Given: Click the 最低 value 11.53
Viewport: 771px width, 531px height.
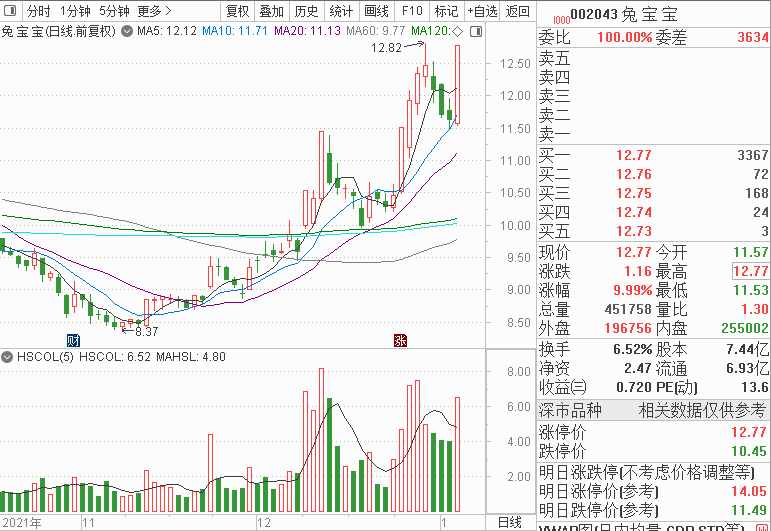Looking at the screenshot, I should click(x=751, y=291).
